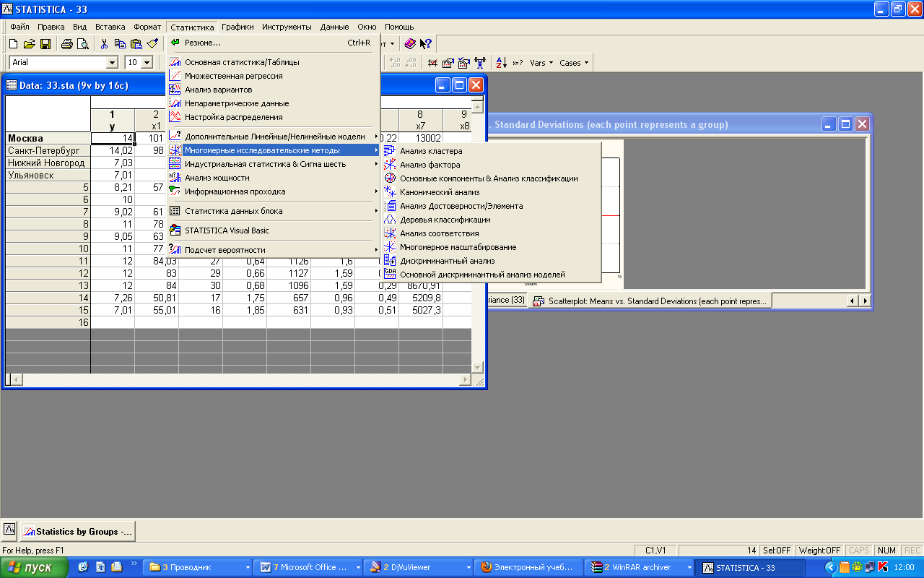Open the Правка menu
924x578 pixels.
click(x=51, y=27)
